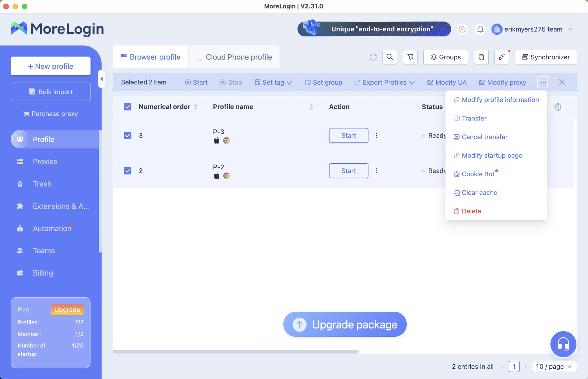Select Profile in the sidebar
This screenshot has height=379, width=588.
coord(55,139)
